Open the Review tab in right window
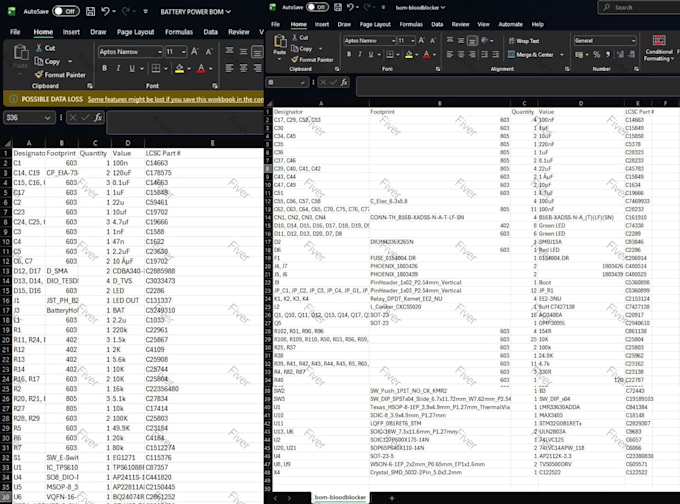Screen dimensions: 680x504 (460, 24)
